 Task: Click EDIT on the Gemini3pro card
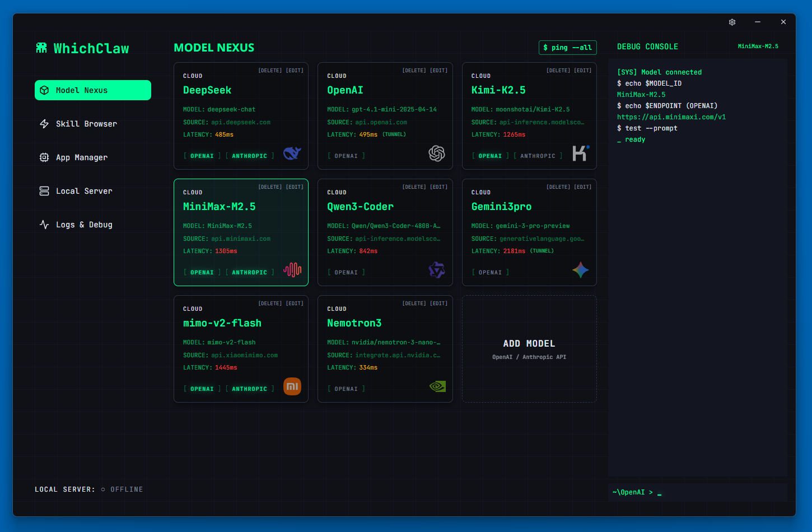(x=582, y=186)
